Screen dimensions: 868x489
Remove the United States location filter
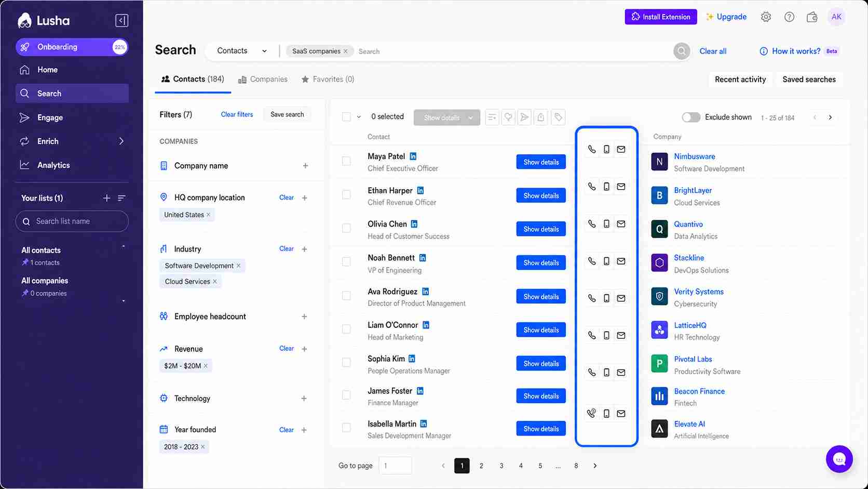[x=209, y=215]
